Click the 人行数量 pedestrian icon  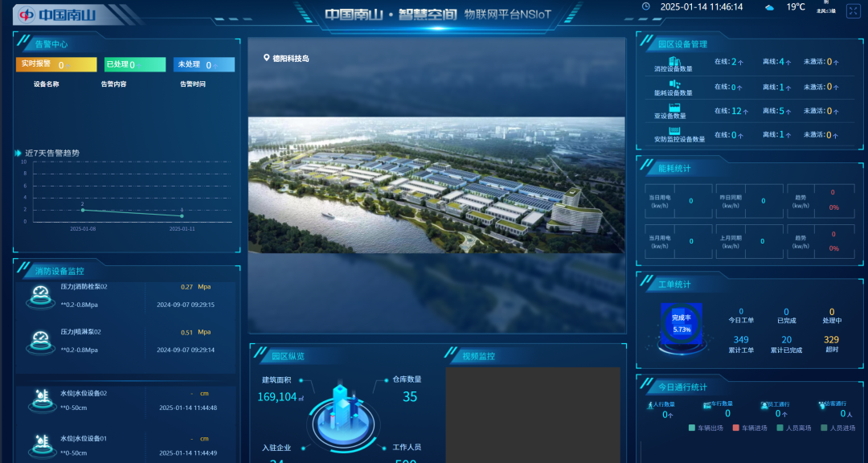point(649,404)
